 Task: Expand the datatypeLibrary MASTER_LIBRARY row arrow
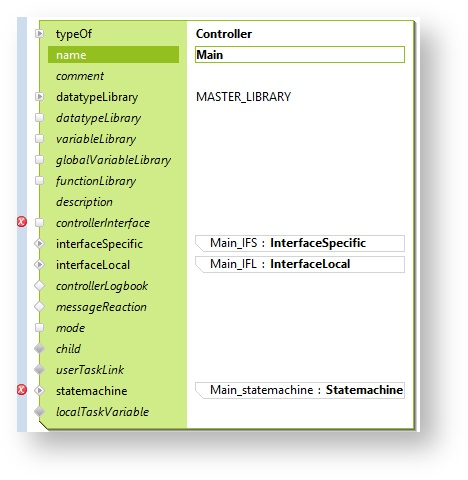[39, 97]
